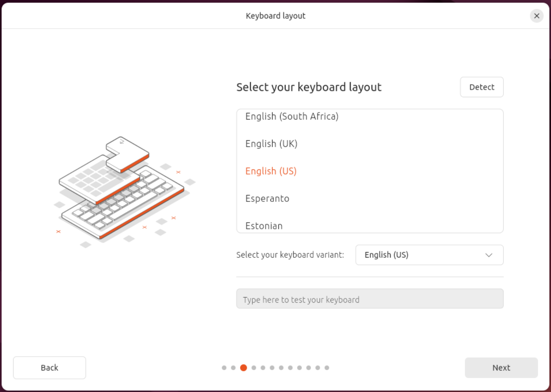The height and width of the screenshot is (392, 551).
Task: Select the English (US) layout entry
Action: (x=271, y=171)
